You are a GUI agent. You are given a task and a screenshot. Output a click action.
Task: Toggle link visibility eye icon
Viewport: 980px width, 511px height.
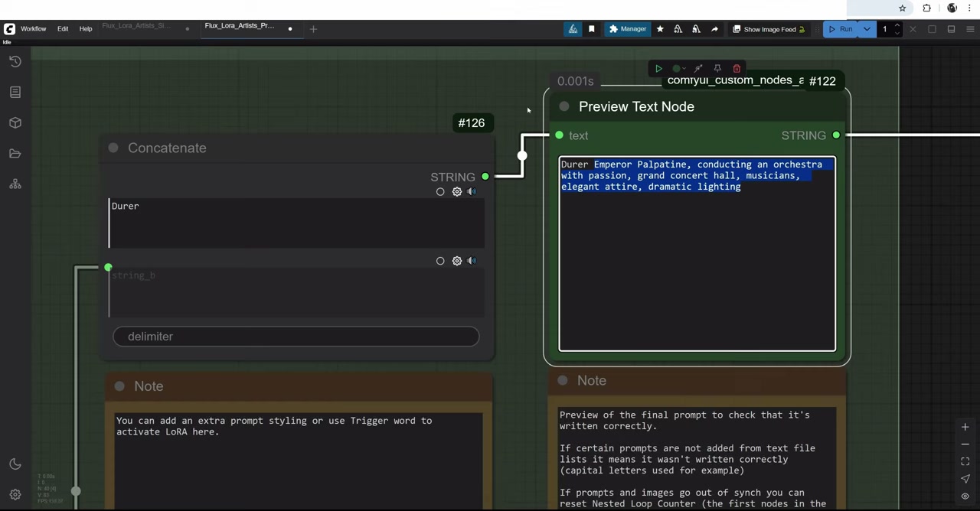(965, 496)
